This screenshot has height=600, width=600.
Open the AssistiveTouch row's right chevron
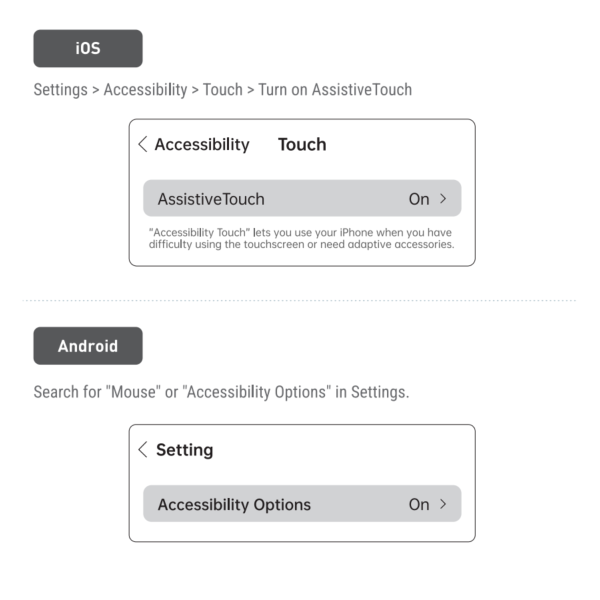coord(443,199)
